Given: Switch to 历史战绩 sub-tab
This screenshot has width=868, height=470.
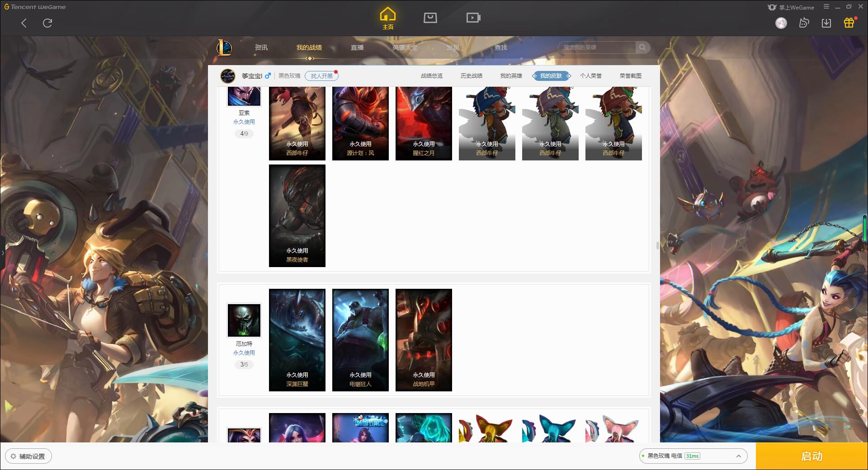Looking at the screenshot, I should click(x=472, y=76).
